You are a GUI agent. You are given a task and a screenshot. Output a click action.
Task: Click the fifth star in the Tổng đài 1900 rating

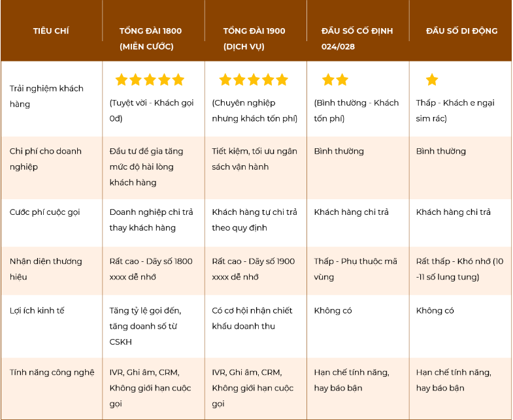coord(282,80)
